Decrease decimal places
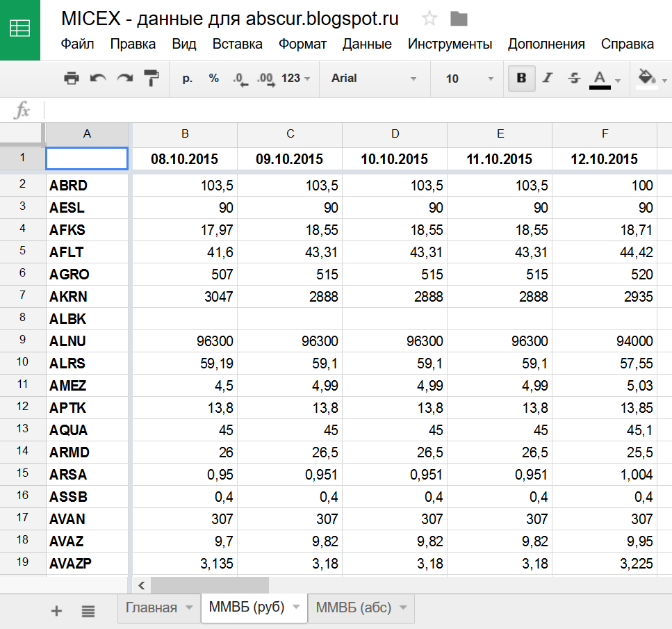 pyautogui.click(x=240, y=79)
